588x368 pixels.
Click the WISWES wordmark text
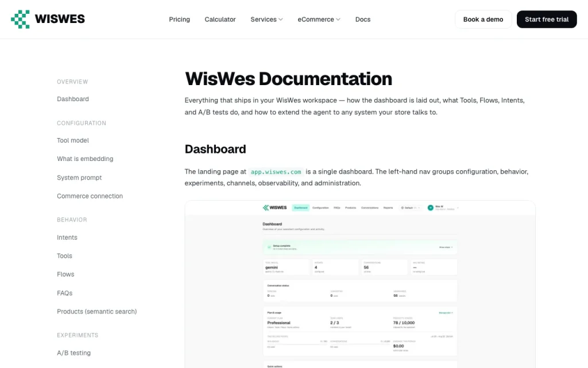(x=60, y=19)
